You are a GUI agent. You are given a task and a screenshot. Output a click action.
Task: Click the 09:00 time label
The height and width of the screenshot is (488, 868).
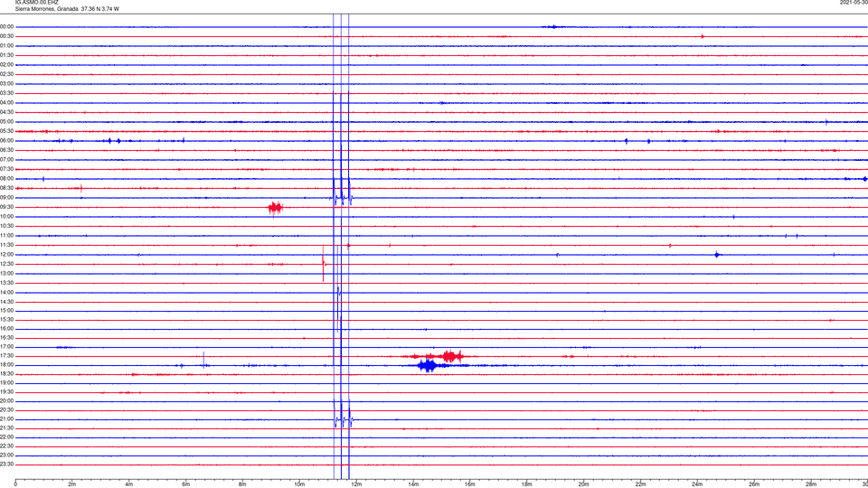pyautogui.click(x=7, y=198)
